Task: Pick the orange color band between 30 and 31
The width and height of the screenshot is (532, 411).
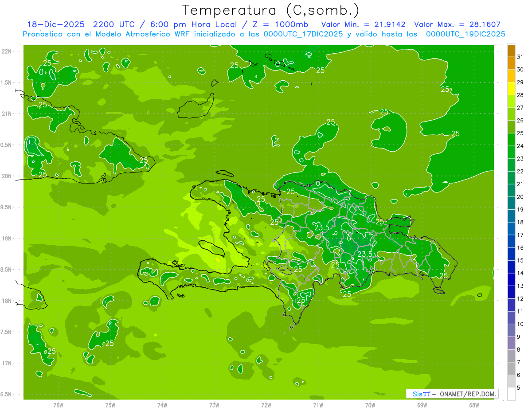Action: 511,63
